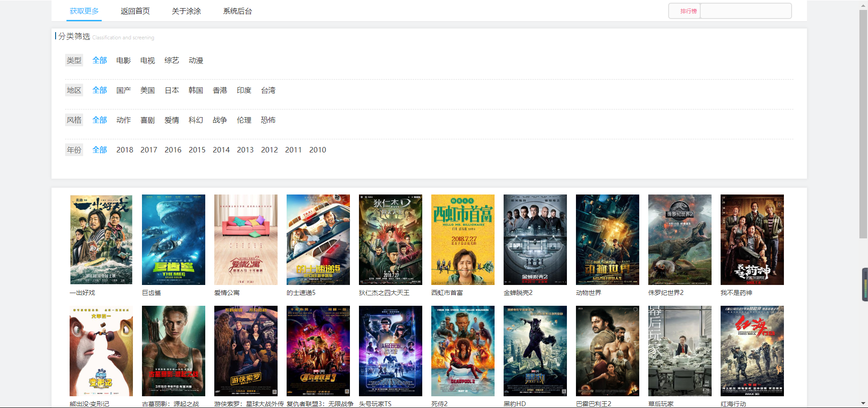Image resolution: width=868 pixels, height=408 pixels.
Task: Select 全部 in the 地区 row
Action: coord(99,90)
